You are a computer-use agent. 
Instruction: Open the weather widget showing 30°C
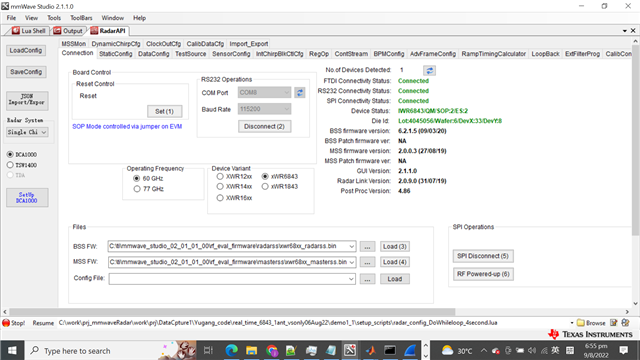coord(457,351)
